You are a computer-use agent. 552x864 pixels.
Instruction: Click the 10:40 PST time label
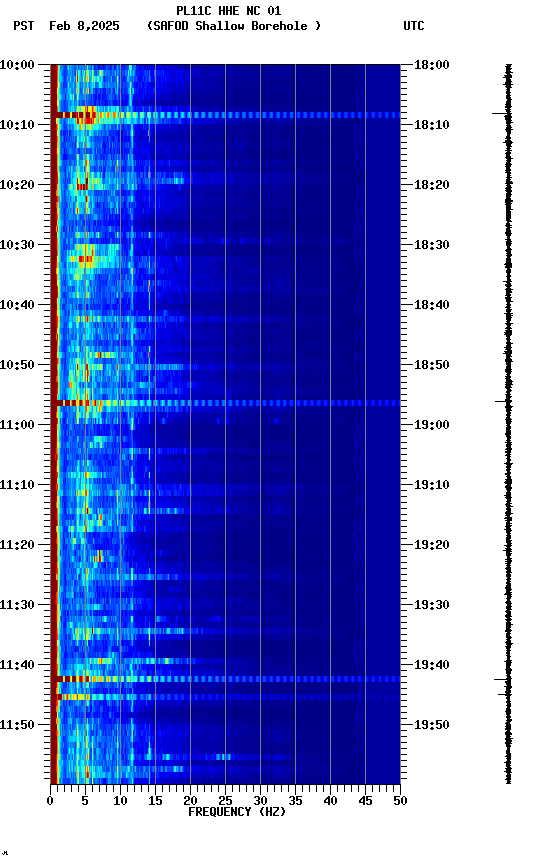(17, 305)
